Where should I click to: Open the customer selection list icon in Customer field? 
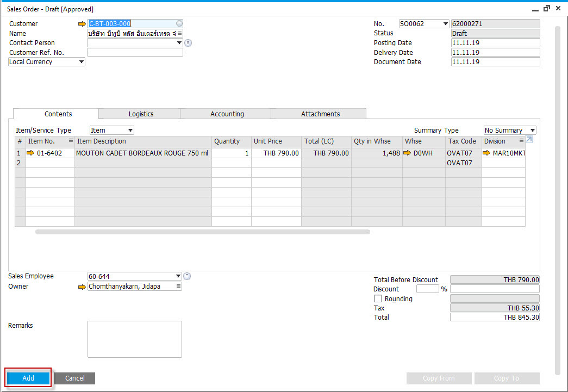[x=179, y=23]
